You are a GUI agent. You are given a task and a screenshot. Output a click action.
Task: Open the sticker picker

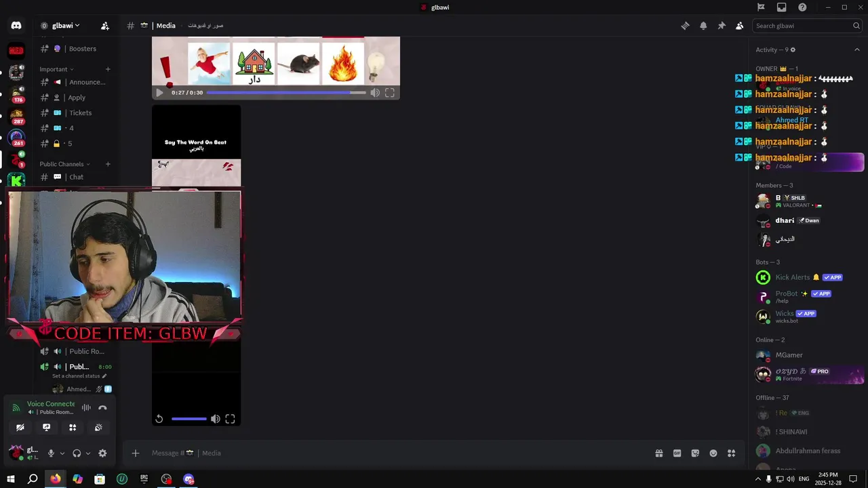tap(695, 453)
